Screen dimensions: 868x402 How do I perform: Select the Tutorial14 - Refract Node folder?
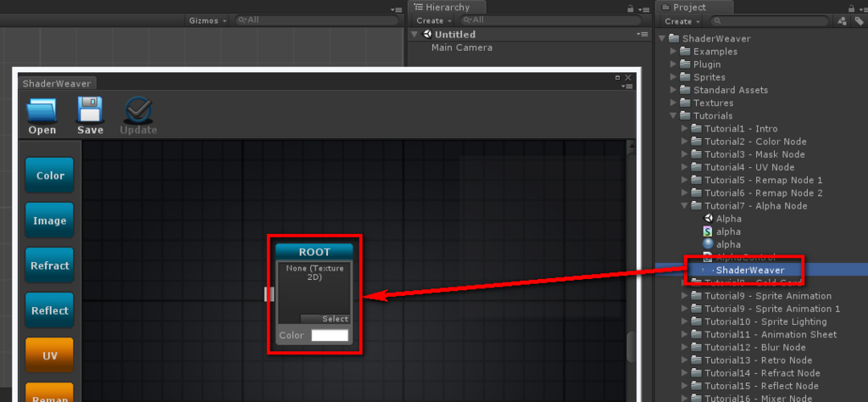click(x=762, y=373)
